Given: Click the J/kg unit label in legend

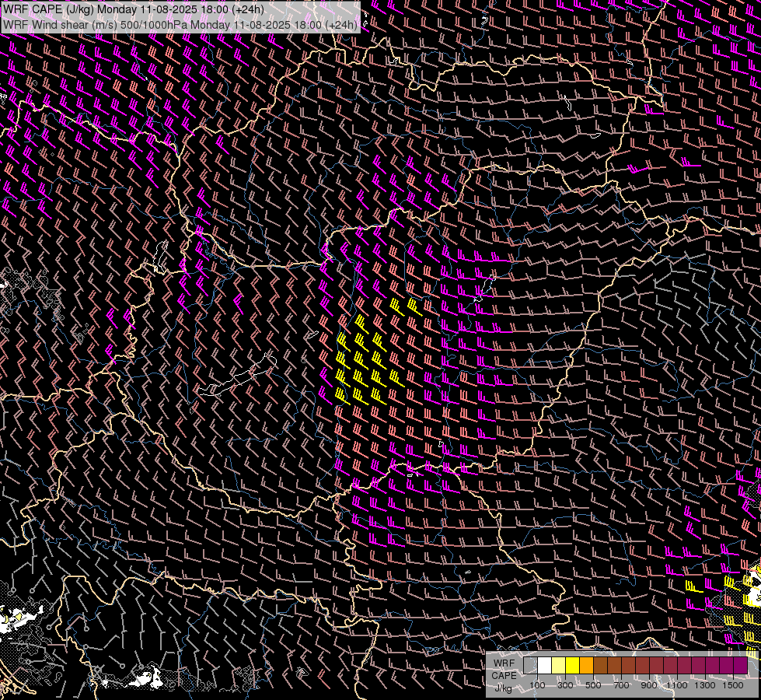Looking at the screenshot, I should click(503, 688).
